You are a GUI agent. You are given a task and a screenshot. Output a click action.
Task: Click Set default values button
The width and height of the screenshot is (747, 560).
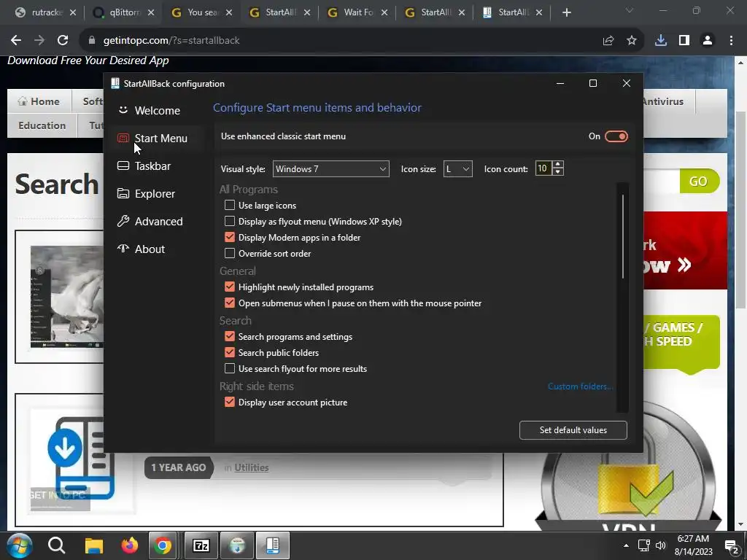(573, 430)
